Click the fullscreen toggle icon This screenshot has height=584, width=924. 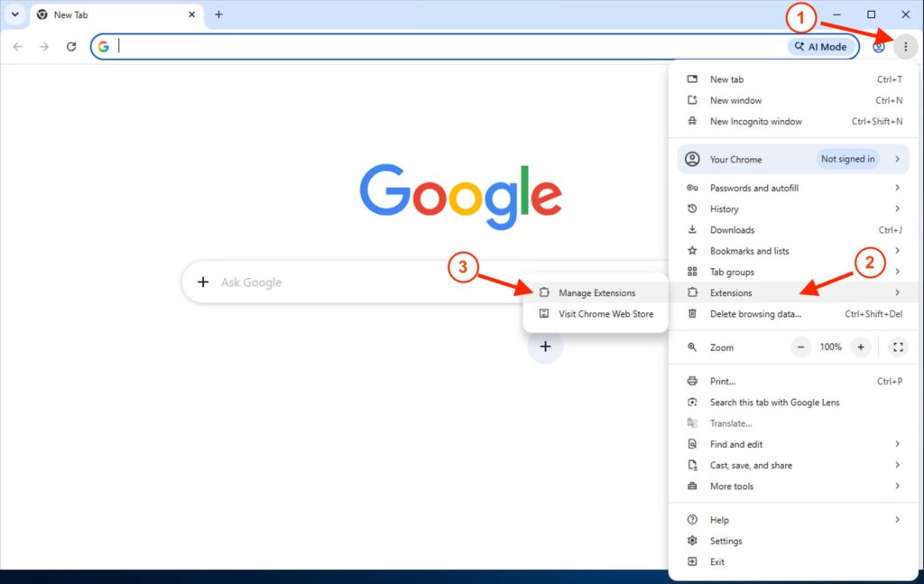(x=898, y=348)
